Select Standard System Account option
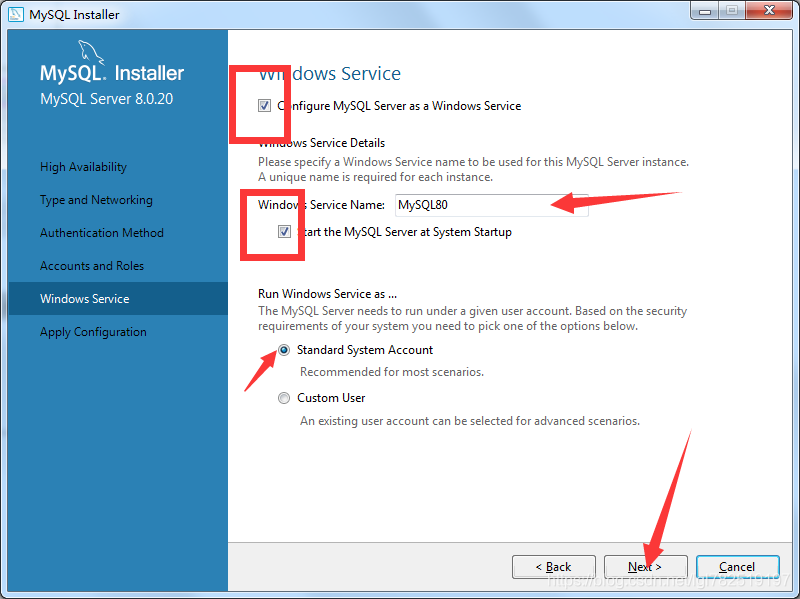 click(284, 350)
